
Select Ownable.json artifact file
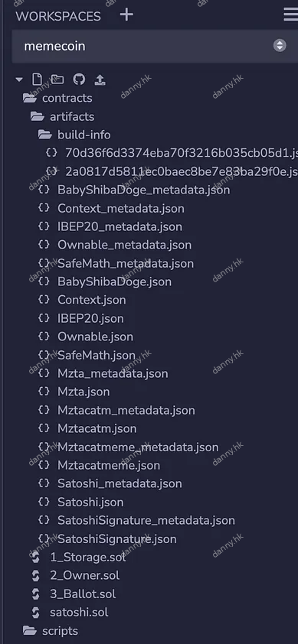click(x=96, y=337)
